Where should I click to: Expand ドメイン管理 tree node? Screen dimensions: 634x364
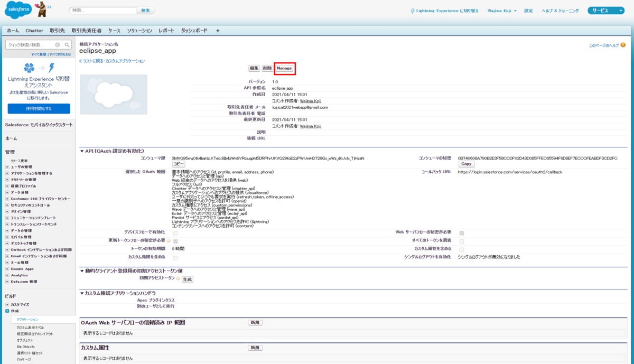(7, 211)
